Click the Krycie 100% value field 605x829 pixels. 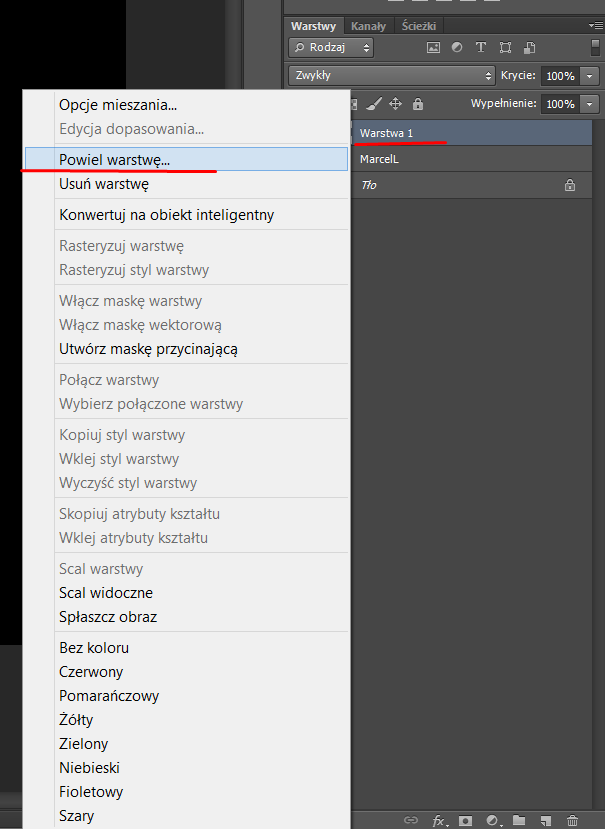(561, 76)
